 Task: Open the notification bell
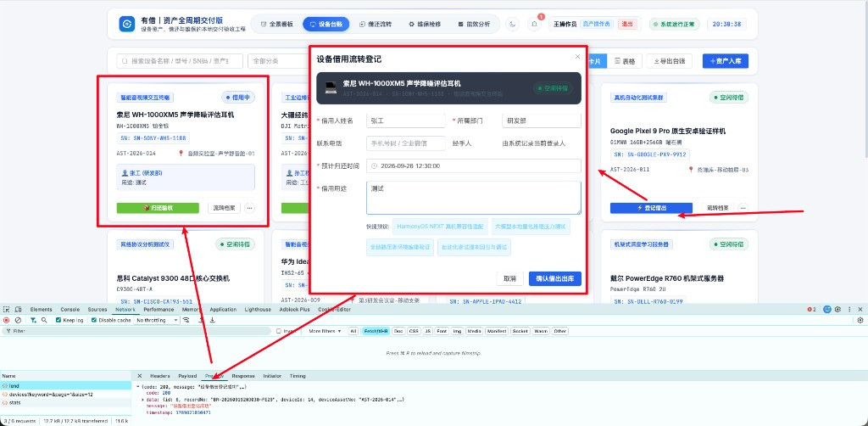coord(534,24)
